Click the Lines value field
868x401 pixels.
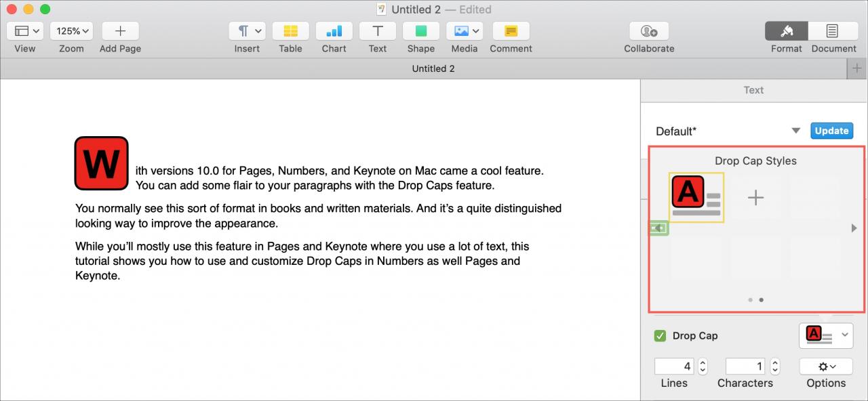pos(674,366)
